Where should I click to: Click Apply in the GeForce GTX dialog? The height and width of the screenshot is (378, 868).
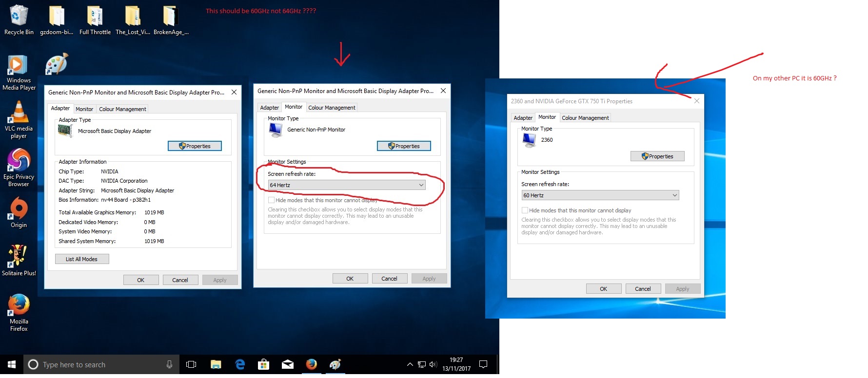(x=683, y=289)
